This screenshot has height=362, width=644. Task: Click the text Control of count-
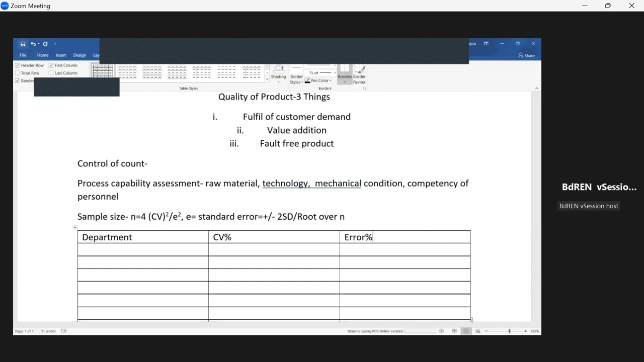[x=112, y=163]
